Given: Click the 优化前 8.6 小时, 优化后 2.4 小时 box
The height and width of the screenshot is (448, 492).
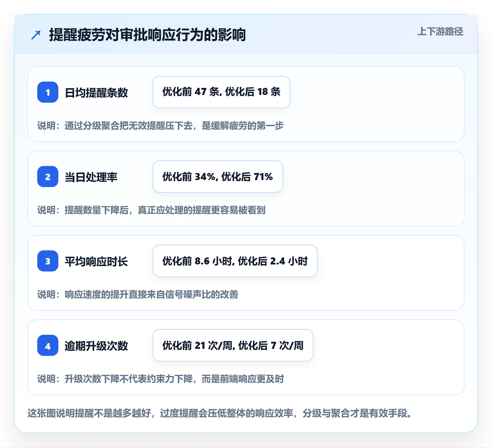Looking at the screenshot, I should (x=235, y=261).
